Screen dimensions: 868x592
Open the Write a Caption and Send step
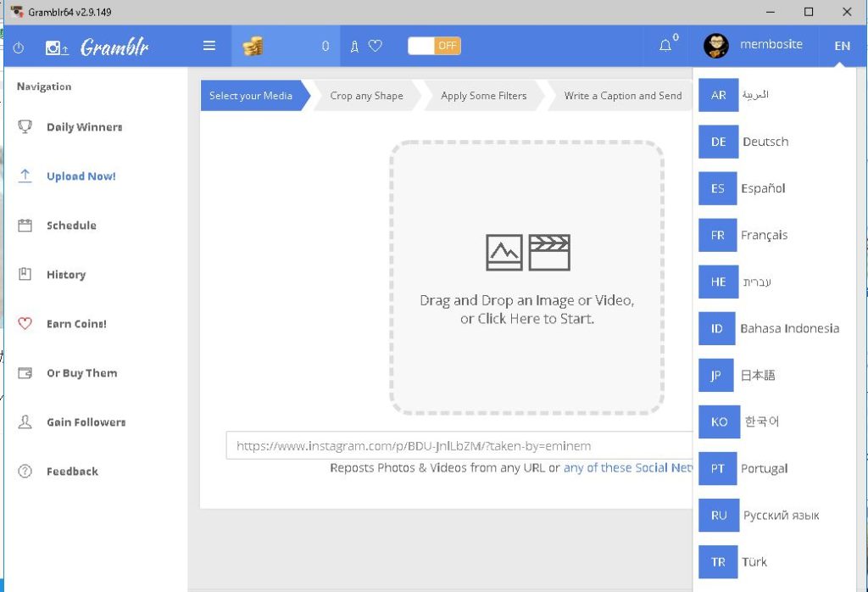tap(623, 95)
